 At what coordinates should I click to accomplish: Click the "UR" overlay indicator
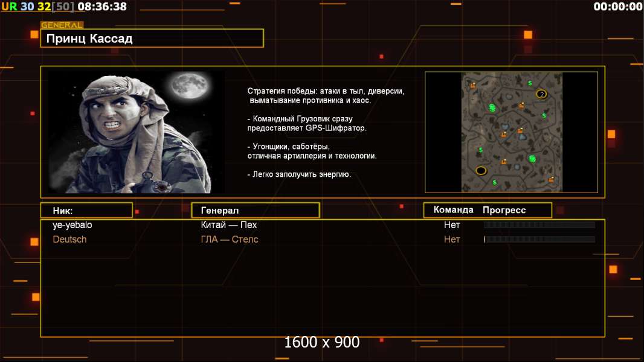click(9, 7)
